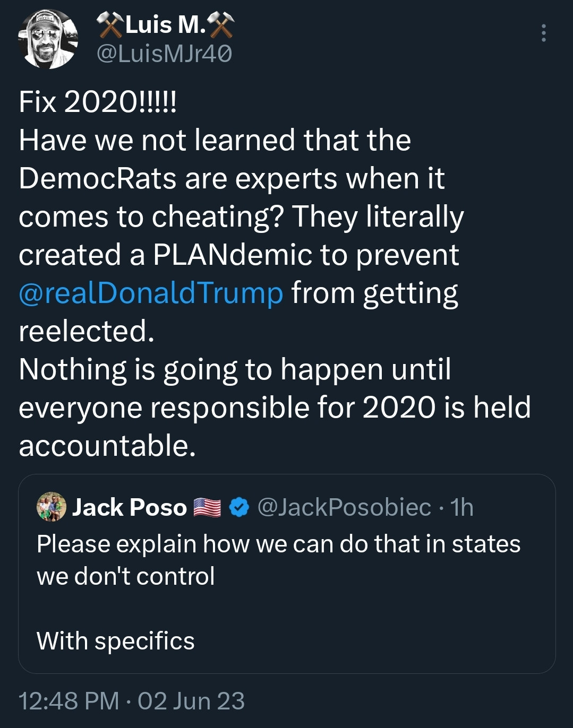Click the 12:48 PM post time
Screen dimensions: 573x728
69,701
